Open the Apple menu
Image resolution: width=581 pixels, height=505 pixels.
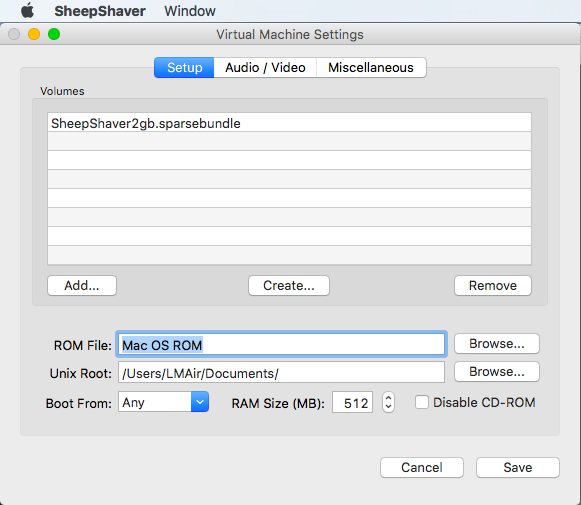click(27, 11)
